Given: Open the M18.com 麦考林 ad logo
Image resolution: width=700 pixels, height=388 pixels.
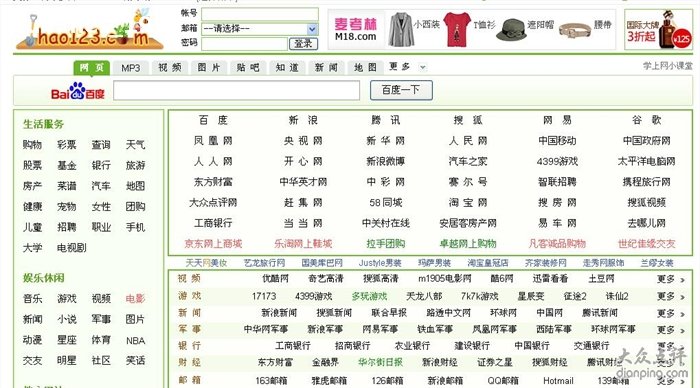Looking at the screenshot, I should tap(355, 29).
